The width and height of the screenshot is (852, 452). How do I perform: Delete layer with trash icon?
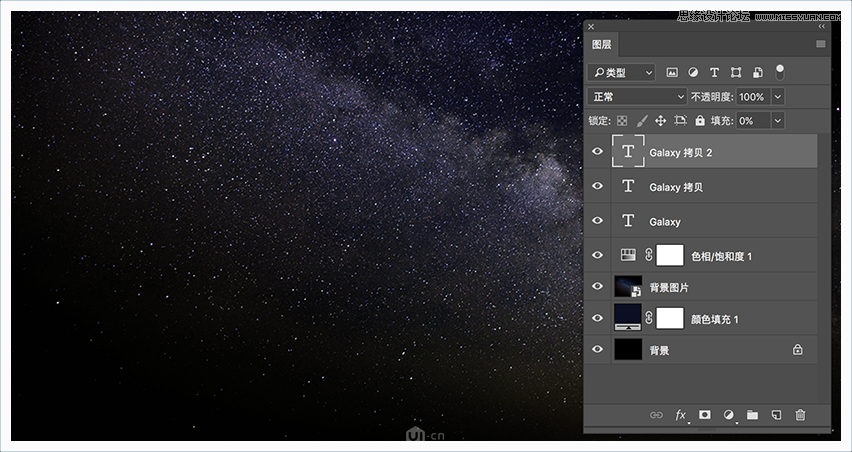[x=800, y=415]
